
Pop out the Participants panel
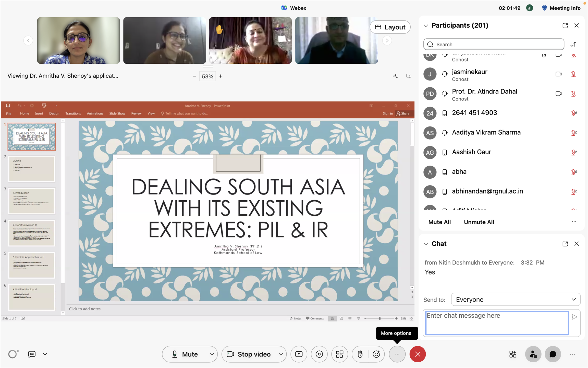pos(565,26)
